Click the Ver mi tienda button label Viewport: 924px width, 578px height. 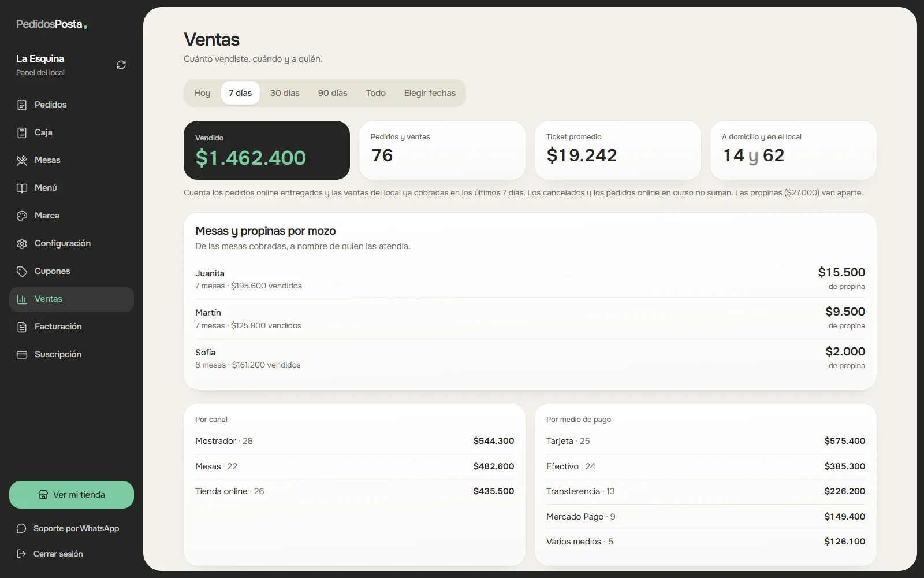point(79,495)
